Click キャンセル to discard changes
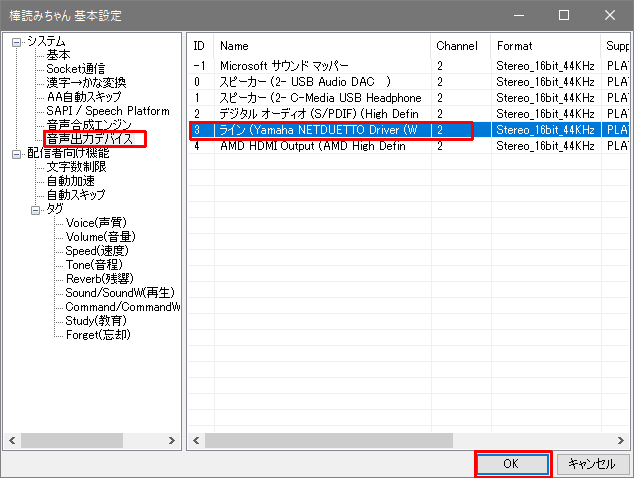 coord(593,464)
